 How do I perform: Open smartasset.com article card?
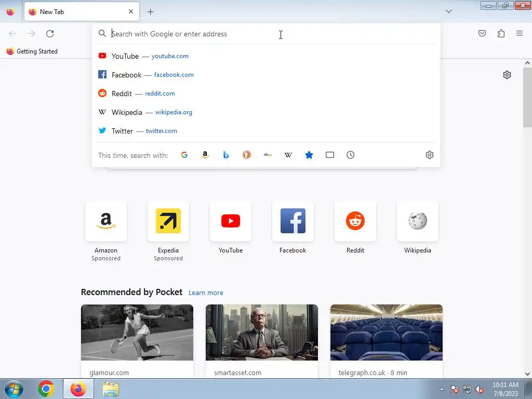pyautogui.click(x=262, y=341)
